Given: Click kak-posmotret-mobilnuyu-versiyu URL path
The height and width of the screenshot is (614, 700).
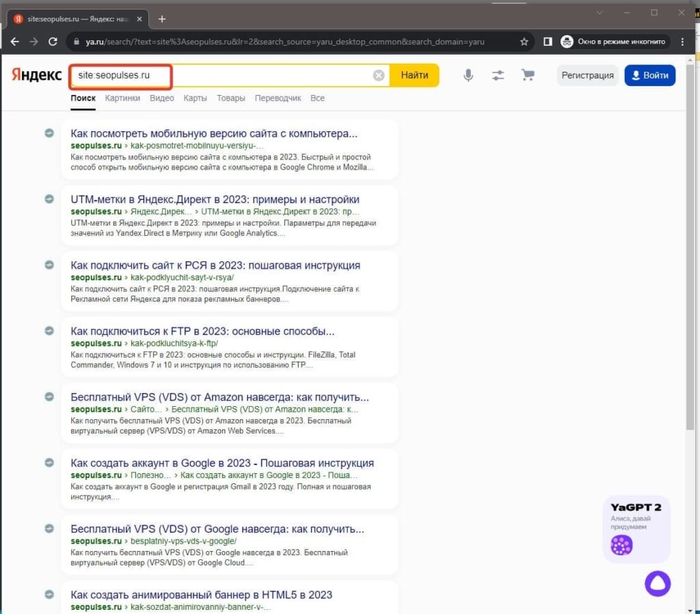Looking at the screenshot, I should coord(197,146).
